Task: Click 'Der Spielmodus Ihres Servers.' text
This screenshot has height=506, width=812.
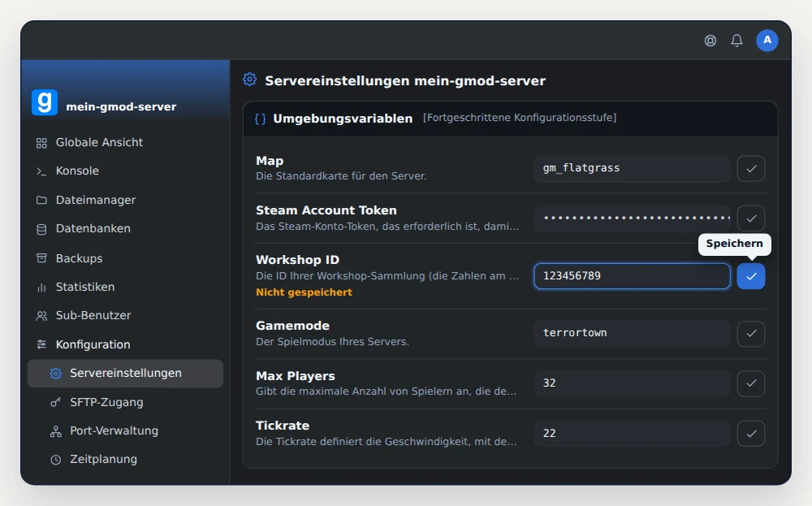Action: (332, 342)
